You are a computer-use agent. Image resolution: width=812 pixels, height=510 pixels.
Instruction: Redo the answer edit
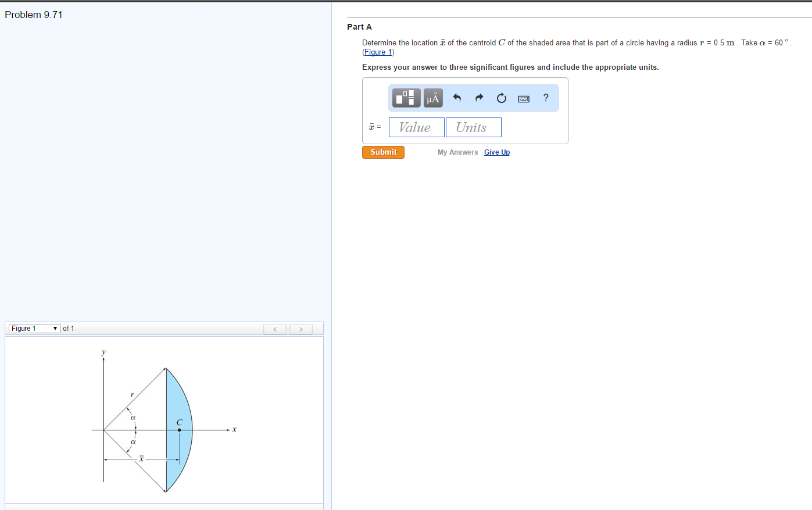(479, 98)
